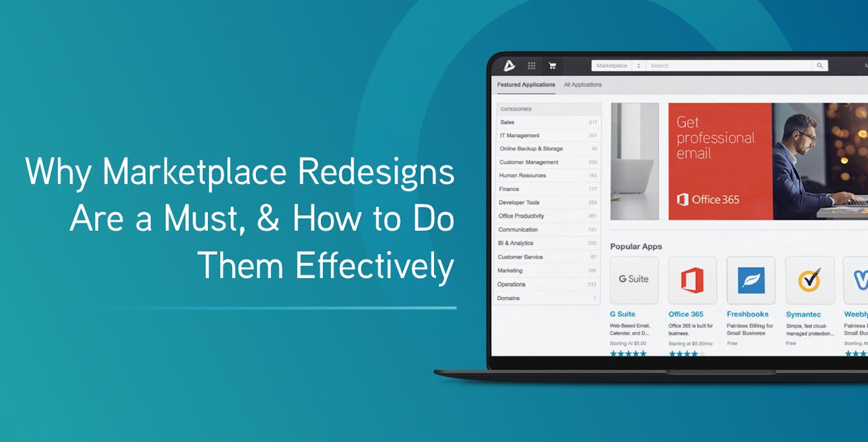Image resolution: width=868 pixels, height=442 pixels.
Task: Switch to All Applications tab
Action: tap(583, 84)
